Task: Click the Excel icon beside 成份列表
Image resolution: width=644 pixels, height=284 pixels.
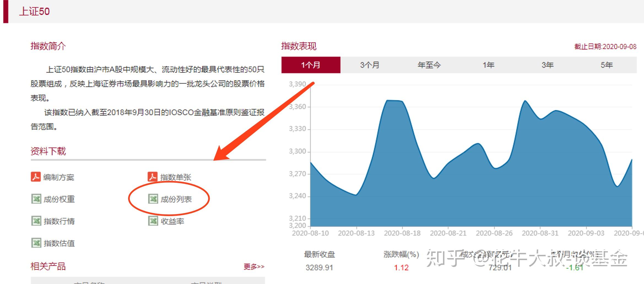Action: click(x=153, y=199)
